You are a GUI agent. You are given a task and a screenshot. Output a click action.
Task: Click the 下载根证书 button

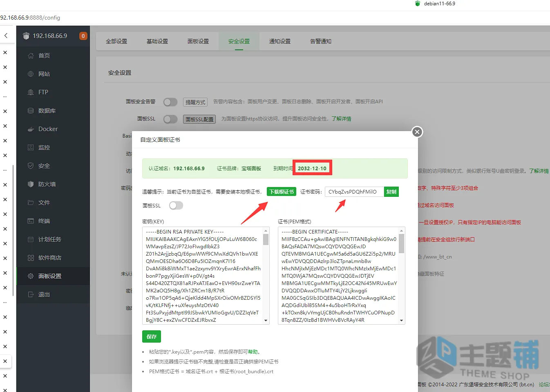click(281, 192)
